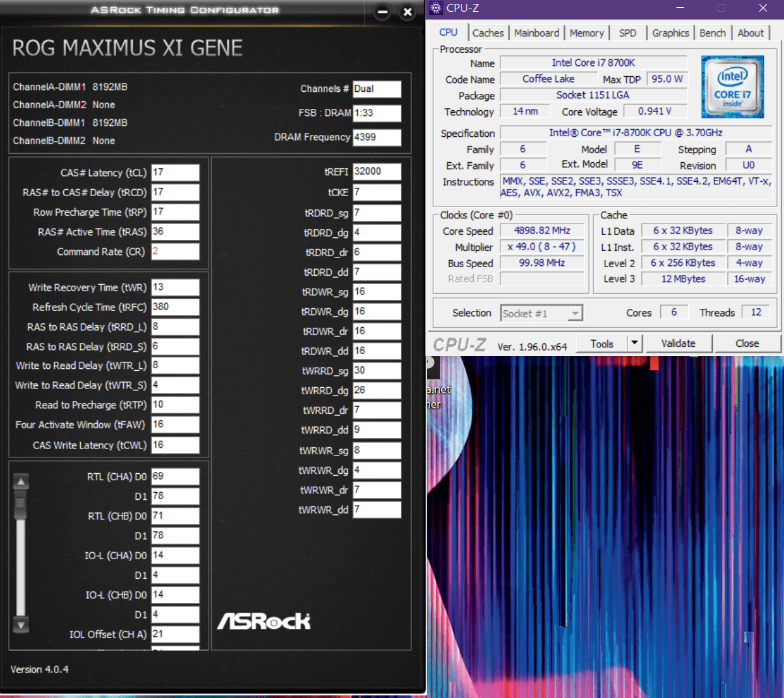
Task: Click the tWRRD_sg field showing 30
Action: click(x=377, y=371)
